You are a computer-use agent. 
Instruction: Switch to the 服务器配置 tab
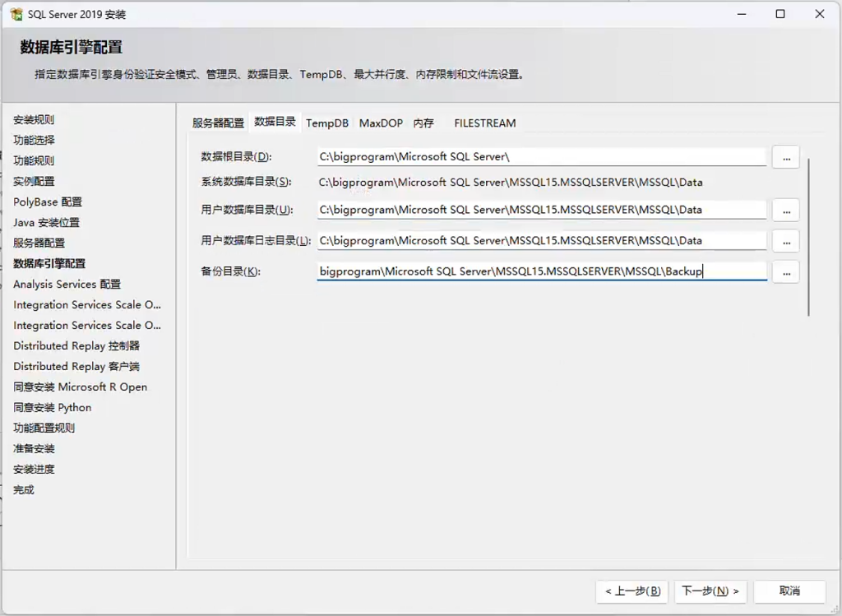coord(218,123)
